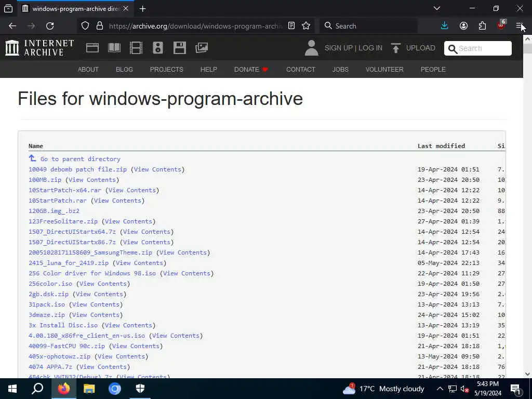Open the Windows Start menu
The image size is (532, 399).
pos(12,389)
